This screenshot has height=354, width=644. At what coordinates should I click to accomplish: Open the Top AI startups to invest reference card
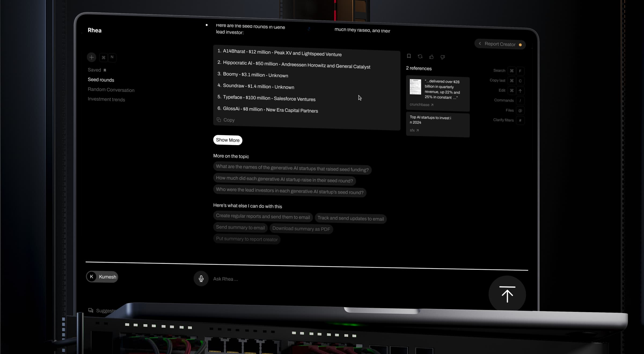[438, 124]
